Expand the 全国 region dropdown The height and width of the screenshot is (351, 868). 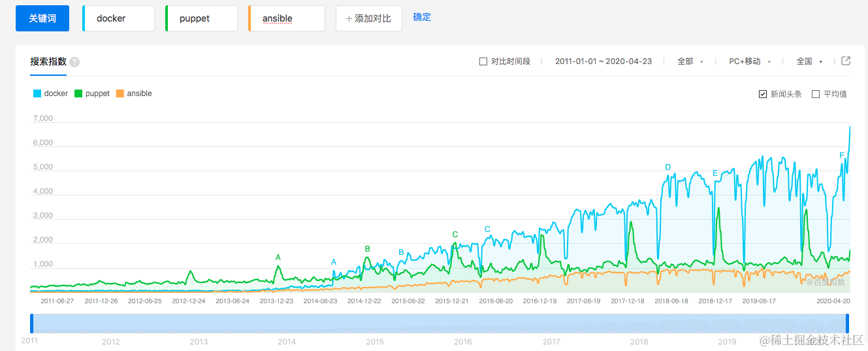point(809,61)
